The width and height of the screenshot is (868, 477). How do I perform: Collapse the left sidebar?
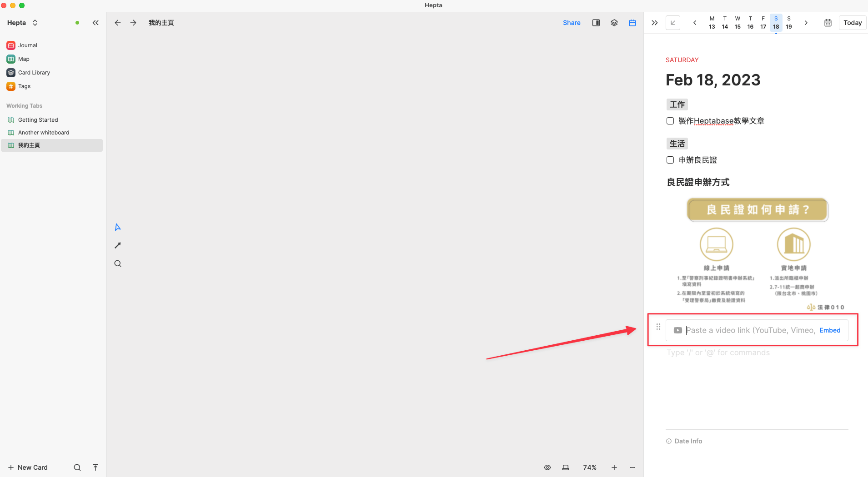95,23
